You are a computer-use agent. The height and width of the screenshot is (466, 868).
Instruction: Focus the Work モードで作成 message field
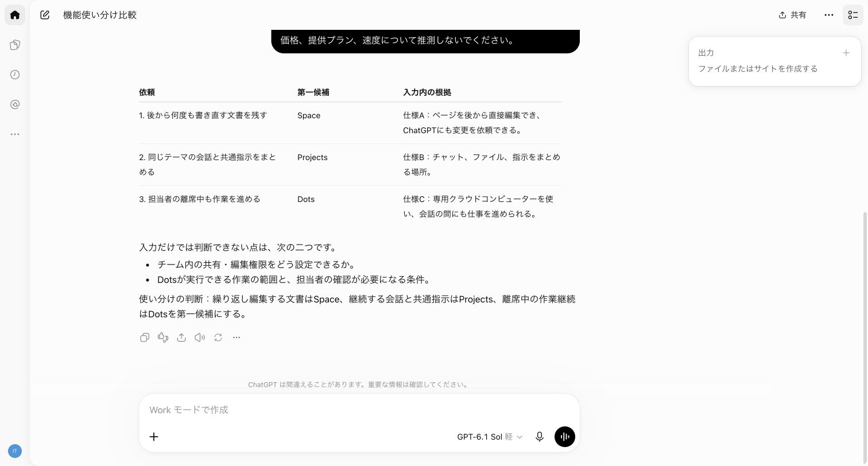tap(359, 410)
